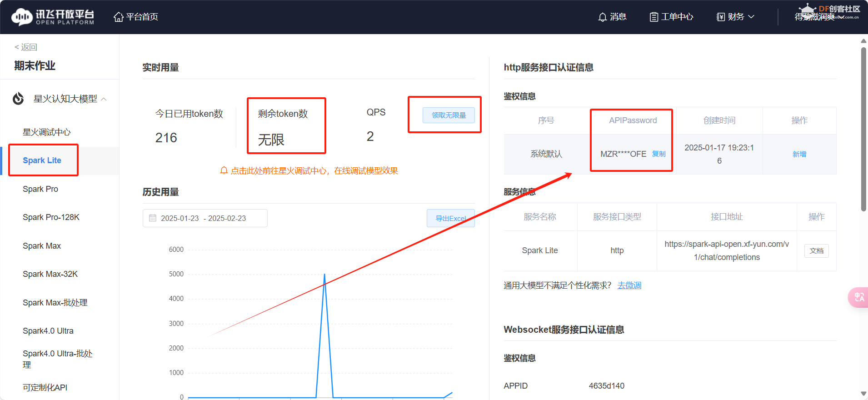The height and width of the screenshot is (400, 868).
Task: Click the APIPassword column header
Action: point(633,120)
